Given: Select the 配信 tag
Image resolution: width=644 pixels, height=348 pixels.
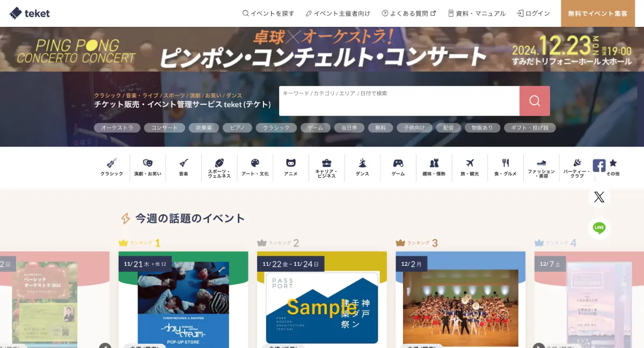Looking at the screenshot, I should click(448, 128).
